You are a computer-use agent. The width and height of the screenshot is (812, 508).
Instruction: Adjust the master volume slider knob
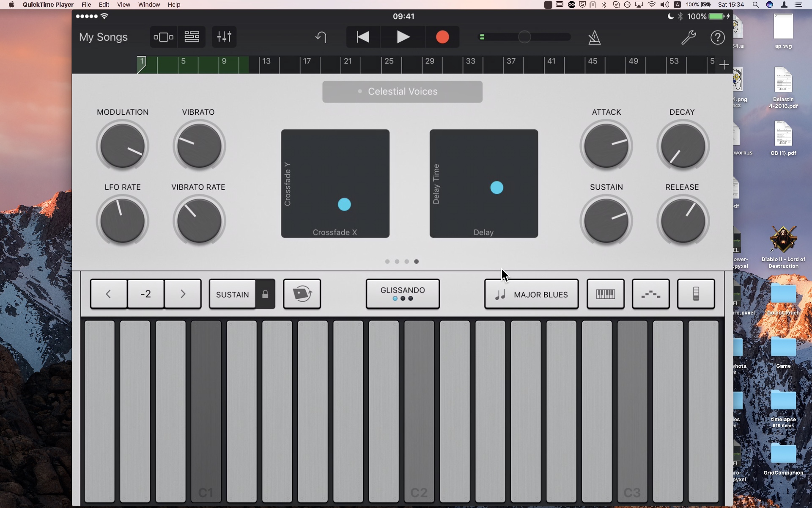524,37
